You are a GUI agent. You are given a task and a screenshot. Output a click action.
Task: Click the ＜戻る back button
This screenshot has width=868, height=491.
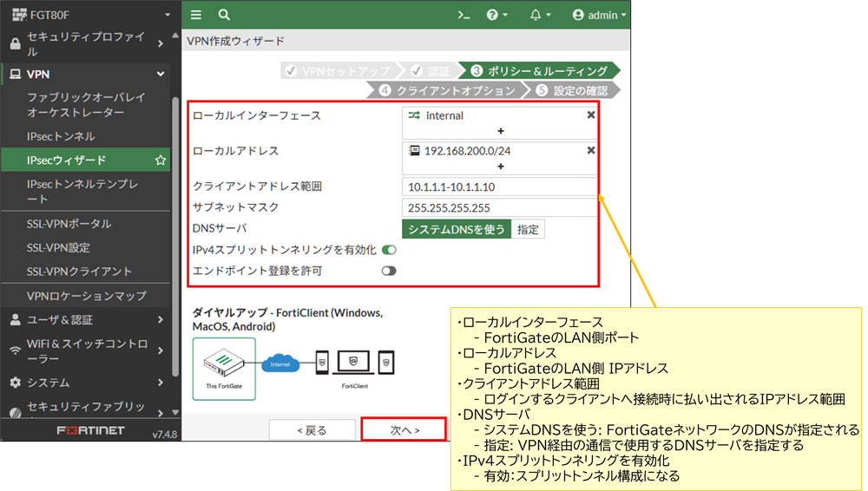pos(312,430)
